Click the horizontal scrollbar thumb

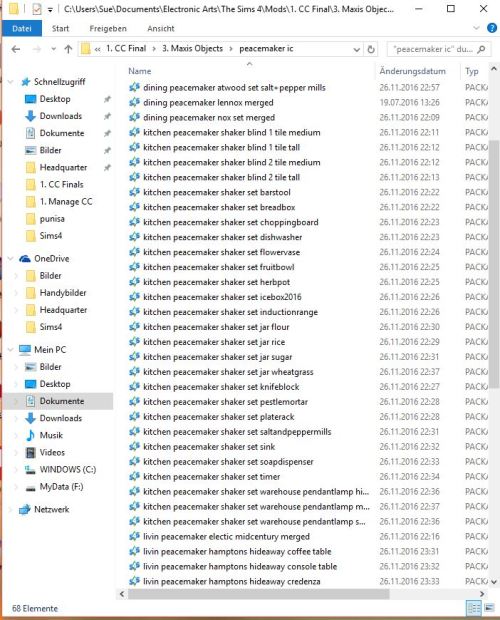pyautogui.click(x=258, y=594)
